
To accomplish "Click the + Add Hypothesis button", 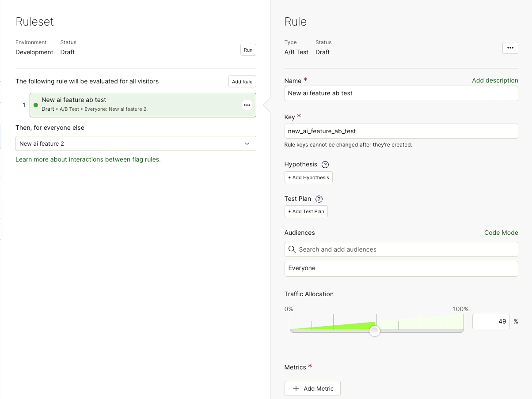I will click(x=308, y=177).
